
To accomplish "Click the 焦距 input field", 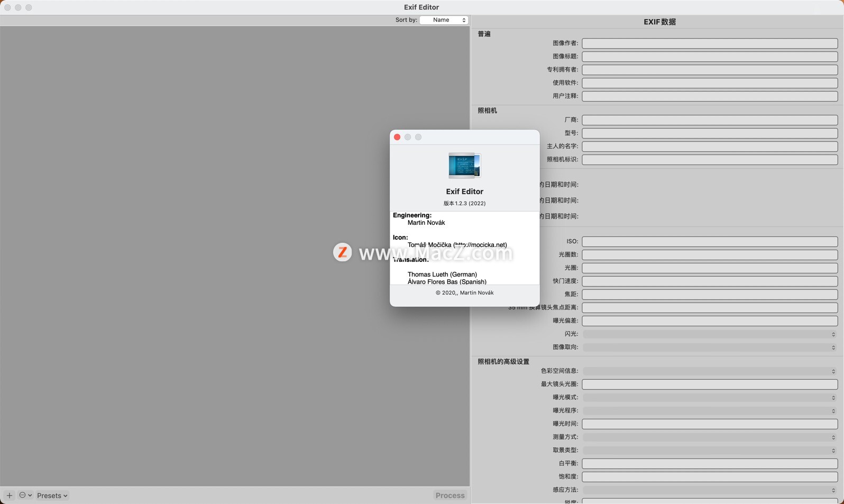I will [x=710, y=295].
